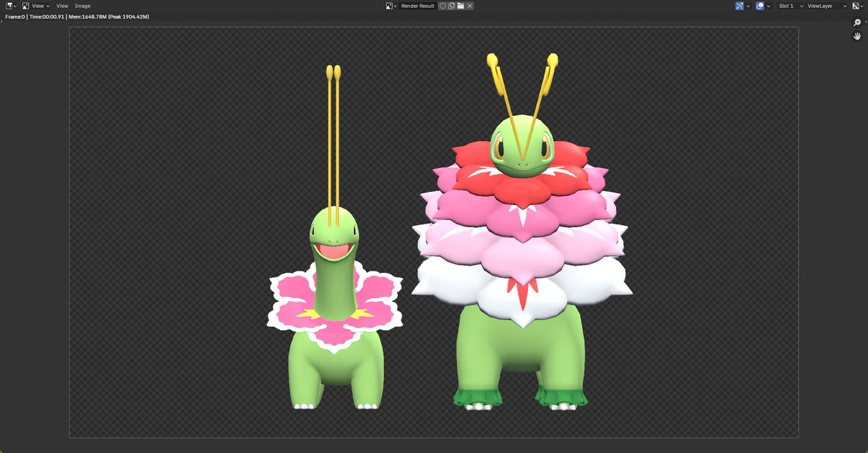Viewport: 868px width, 453px height.
Task: Click the Render Result image name field
Action: (418, 6)
